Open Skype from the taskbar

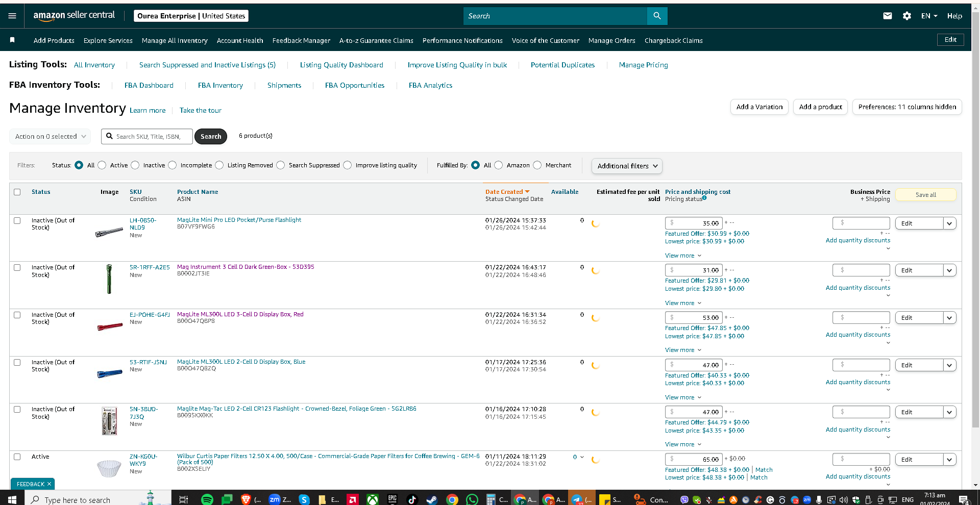(x=304, y=499)
